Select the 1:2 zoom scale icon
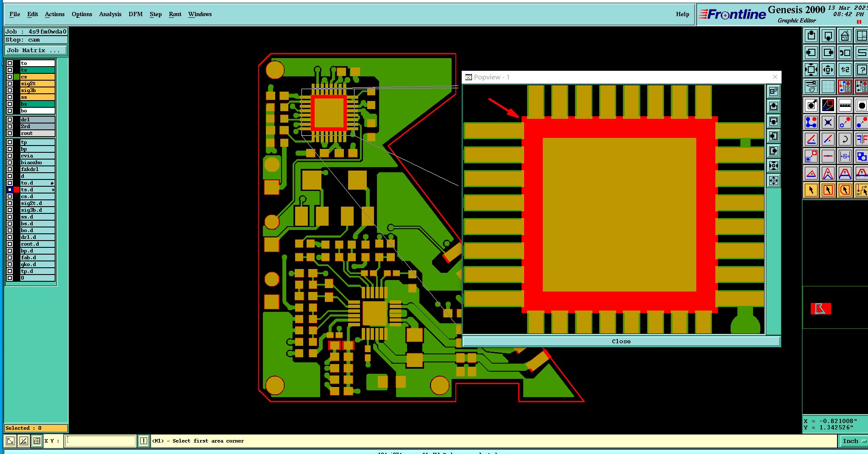The width and height of the screenshot is (868, 454). click(x=845, y=70)
